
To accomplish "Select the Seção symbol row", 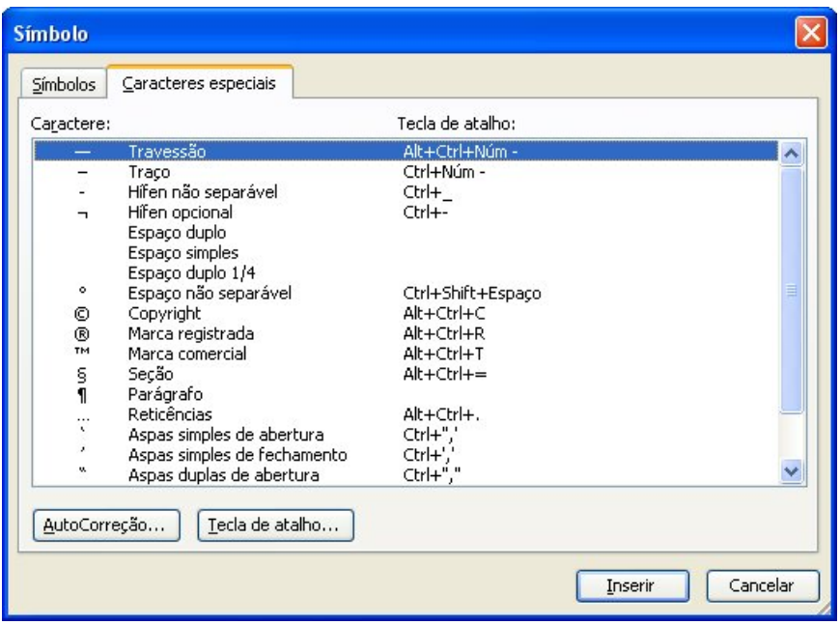I will click(149, 374).
